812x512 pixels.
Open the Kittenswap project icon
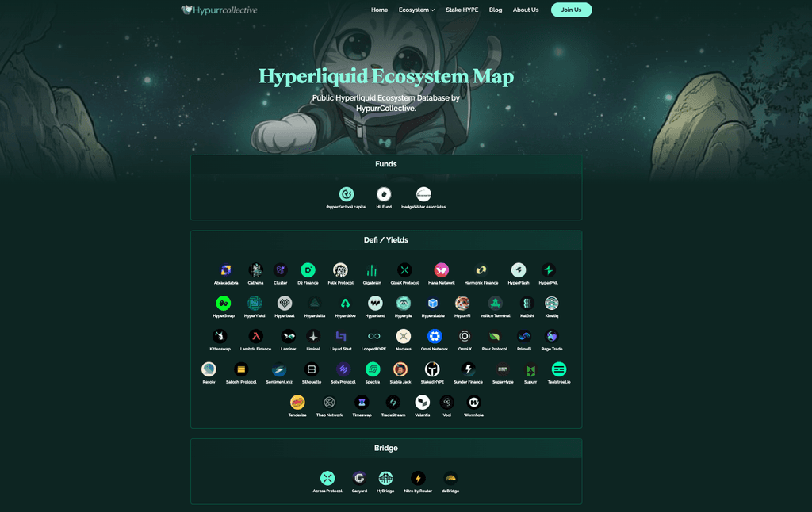click(x=219, y=335)
